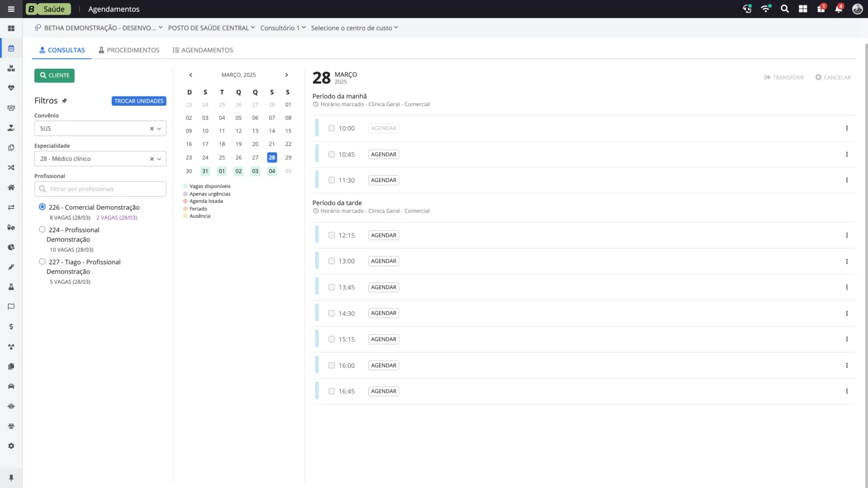Click AGENDAR for the 14:30 slot
The image size is (868, 488).
(384, 313)
